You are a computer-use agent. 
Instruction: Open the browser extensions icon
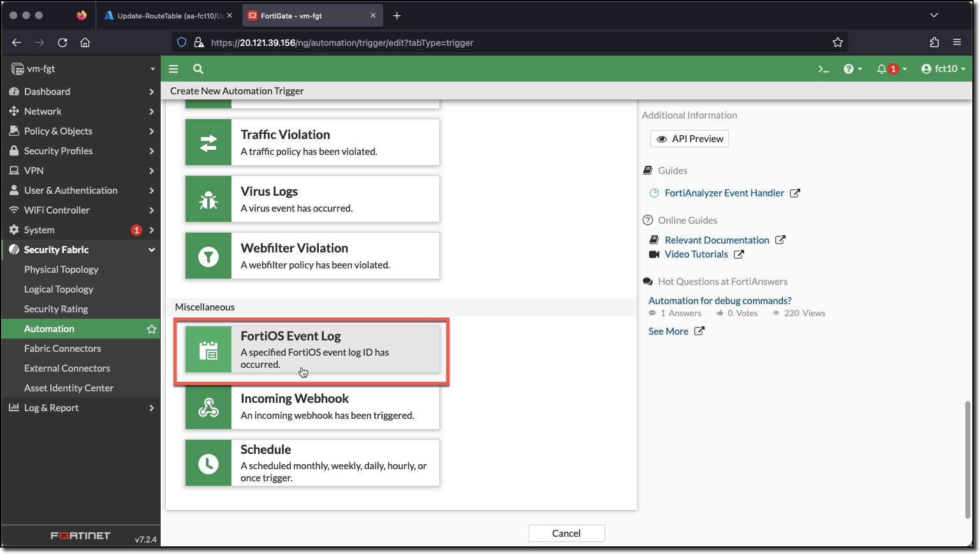coord(934,43)
